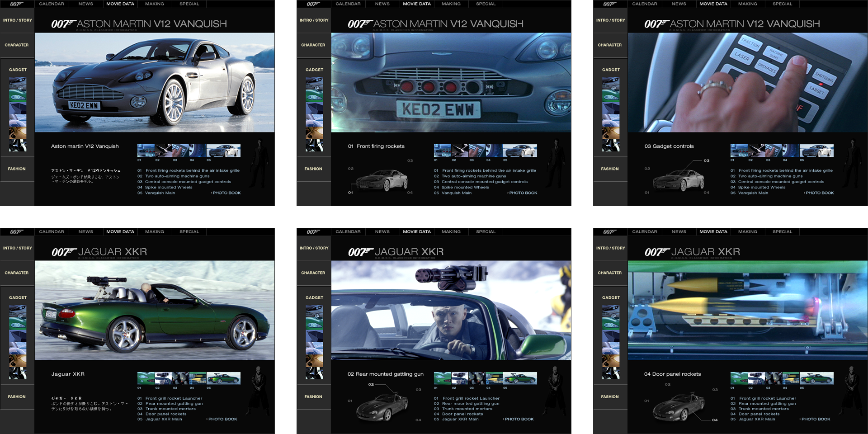
Task: Click bottom GADGET sidebar thumbnail on Door panel rockets screen
Action: coord(611,373)
